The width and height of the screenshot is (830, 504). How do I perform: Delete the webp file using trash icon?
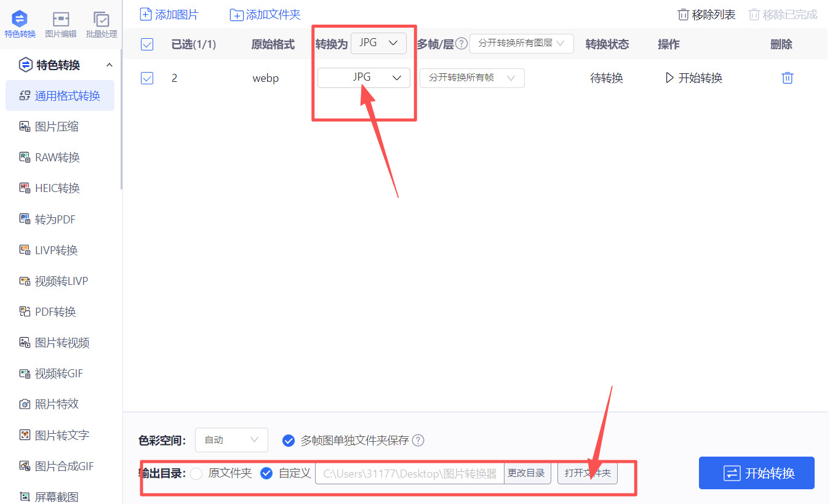(x=788, y=78)
